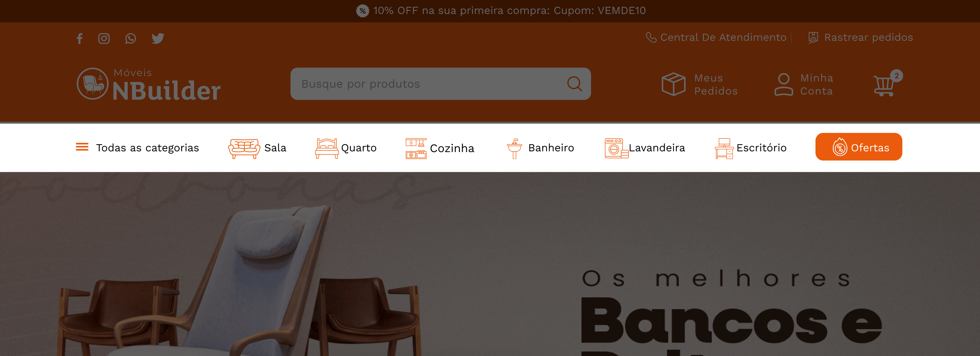
Task: Focus the Busque por produtos search field
Action: tap(441, 84)
